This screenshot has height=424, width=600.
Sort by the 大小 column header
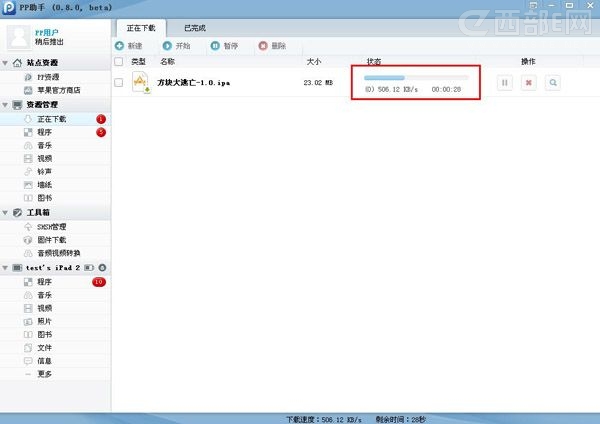(x=314, y=62)
